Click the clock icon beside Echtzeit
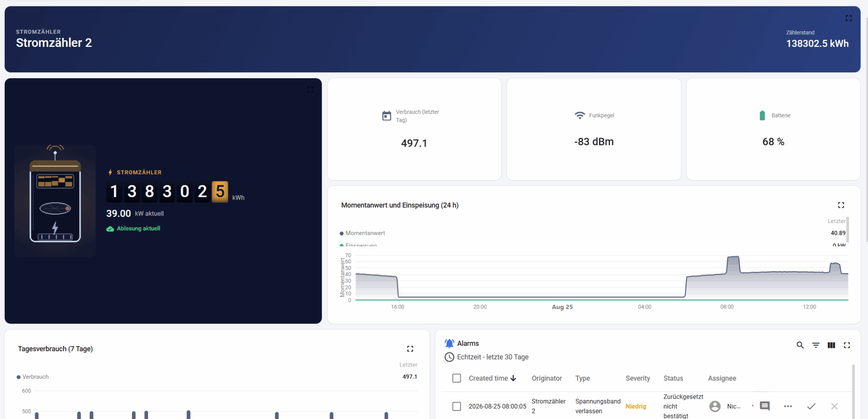This screenshot has height=419, width=868. tap(449, 357)
